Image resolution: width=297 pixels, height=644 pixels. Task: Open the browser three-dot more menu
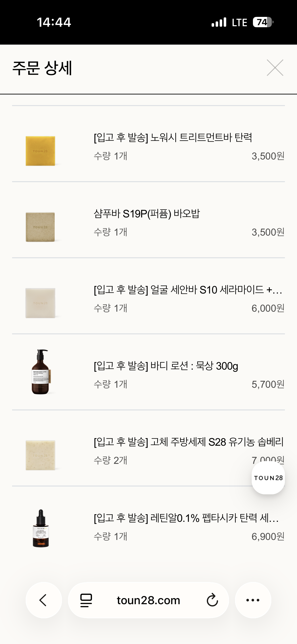[x=253, y=600]
